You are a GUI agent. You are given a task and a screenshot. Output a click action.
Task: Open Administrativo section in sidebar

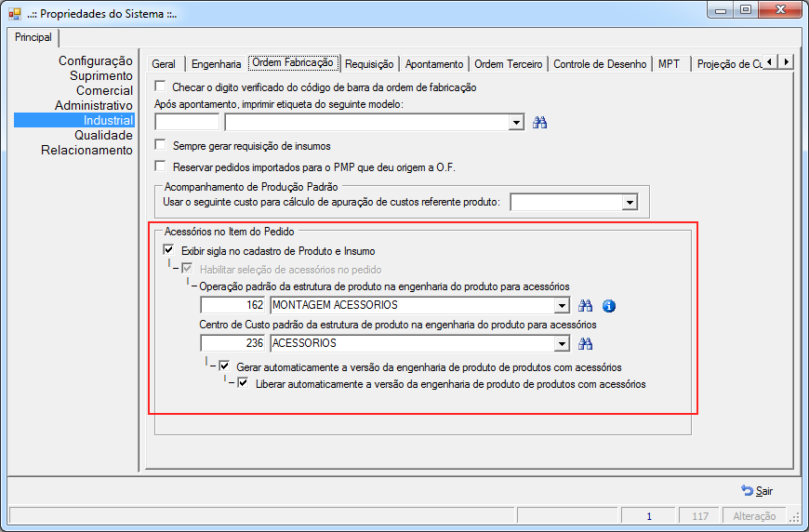tap(93, 105)
